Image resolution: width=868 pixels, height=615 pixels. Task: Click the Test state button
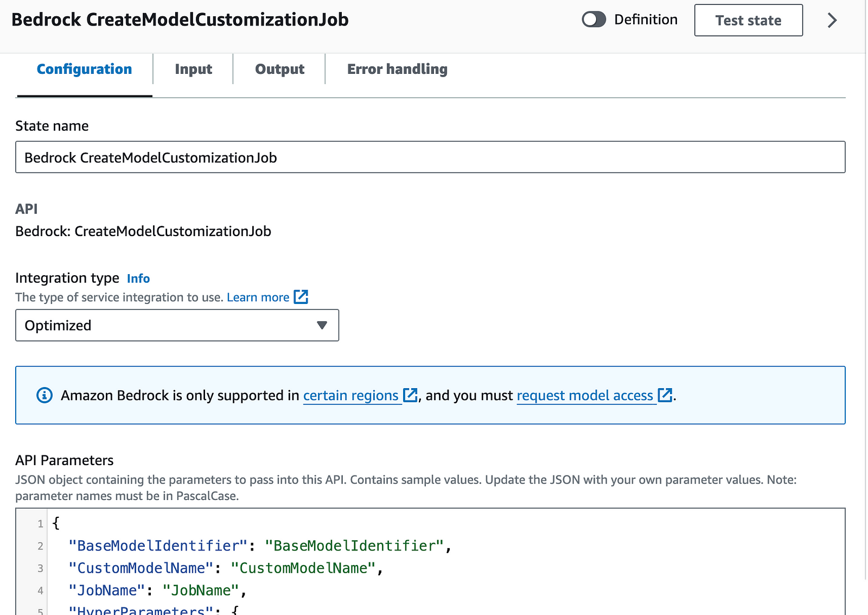coord(748,20)
